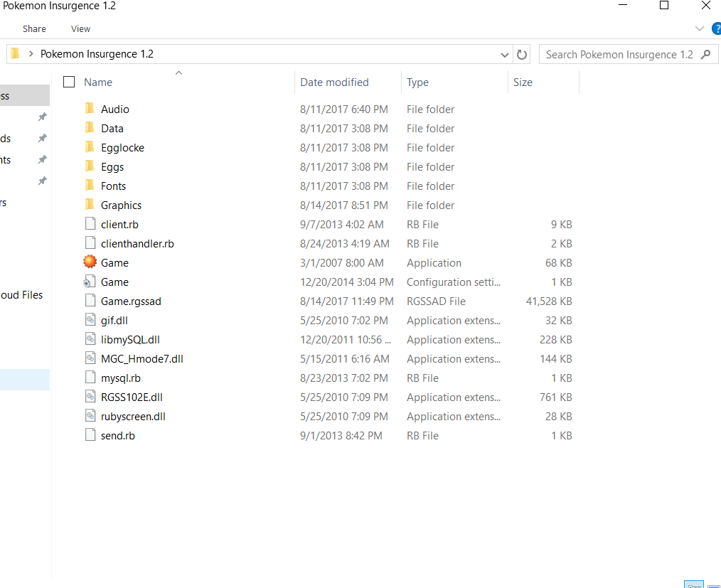The height and width of the screenshot is (588, 721).
Task: Select the mysql.rb file name
Action: (x=120, y=378)
